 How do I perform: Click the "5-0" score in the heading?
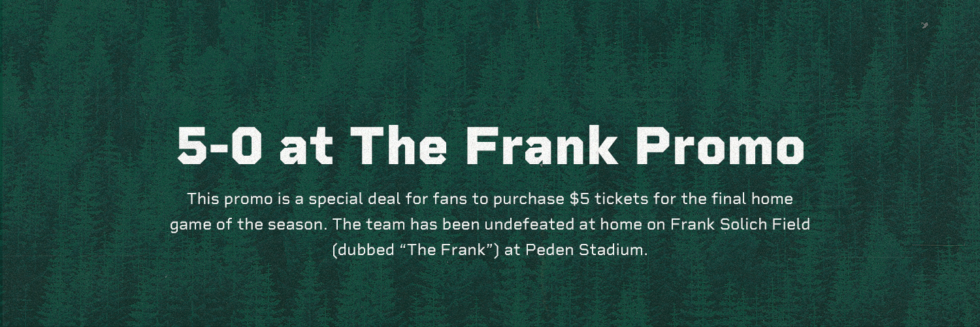point(220,145)
